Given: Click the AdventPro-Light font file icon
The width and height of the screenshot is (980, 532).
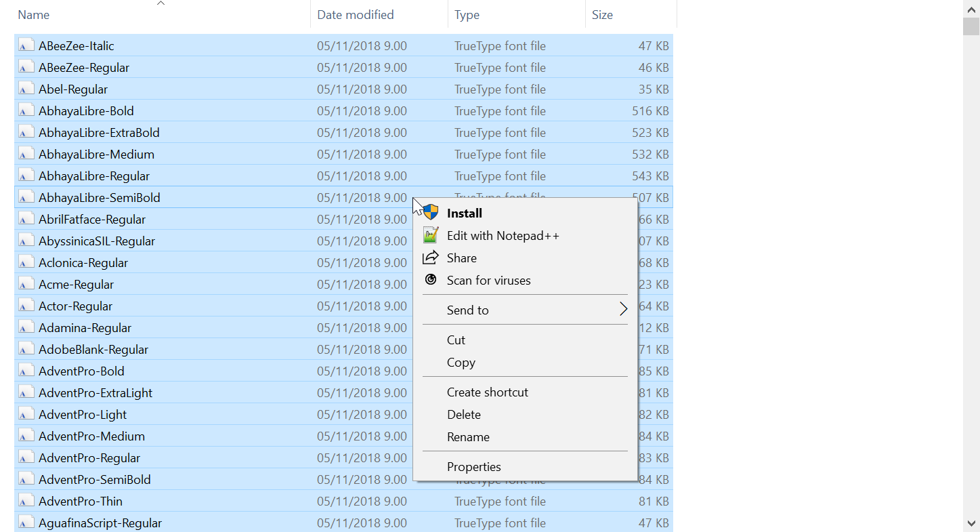Looking at the screenshot, I should click(26, 415).
